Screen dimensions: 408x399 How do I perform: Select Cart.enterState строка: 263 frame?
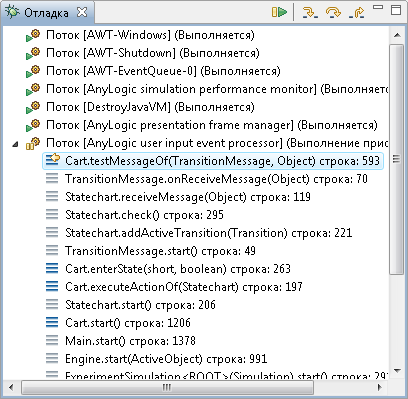pos(178,269)
